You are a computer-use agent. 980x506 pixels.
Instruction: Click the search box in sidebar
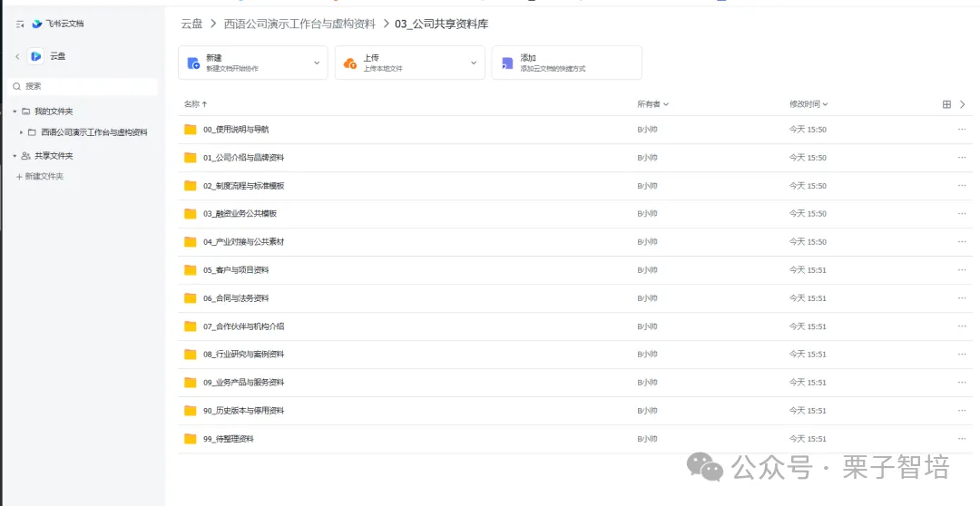click(83, 86)
